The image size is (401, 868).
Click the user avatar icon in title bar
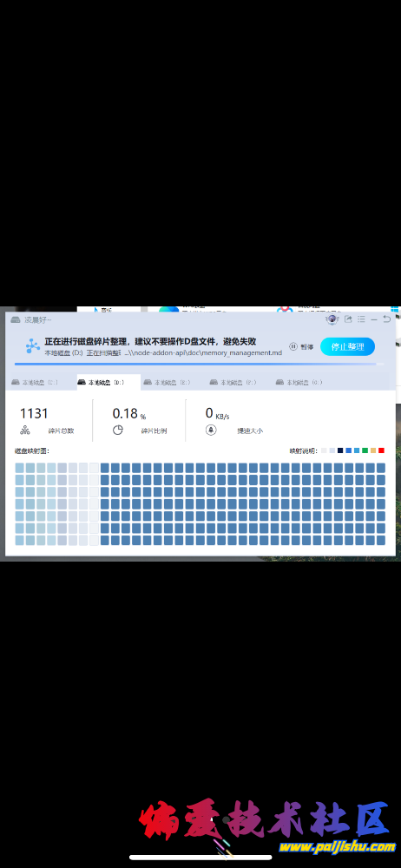[x=332, y=319]
